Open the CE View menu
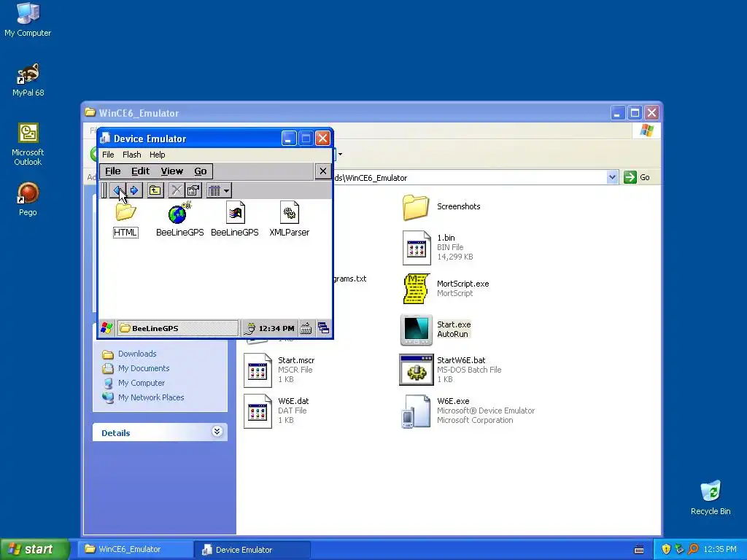Image resolution: width=747 pixels, height=560 pixels. click(172, 171)
